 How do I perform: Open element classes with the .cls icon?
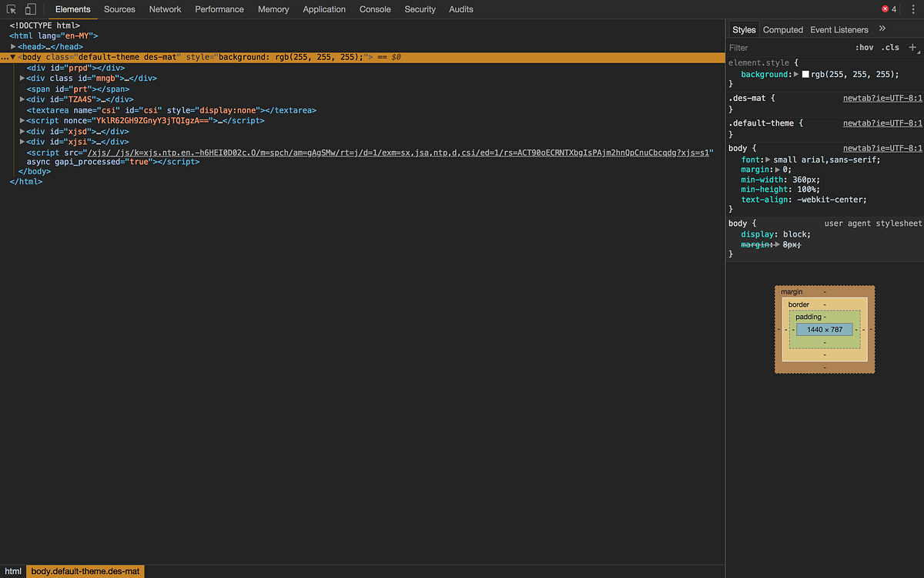point(890,47)
